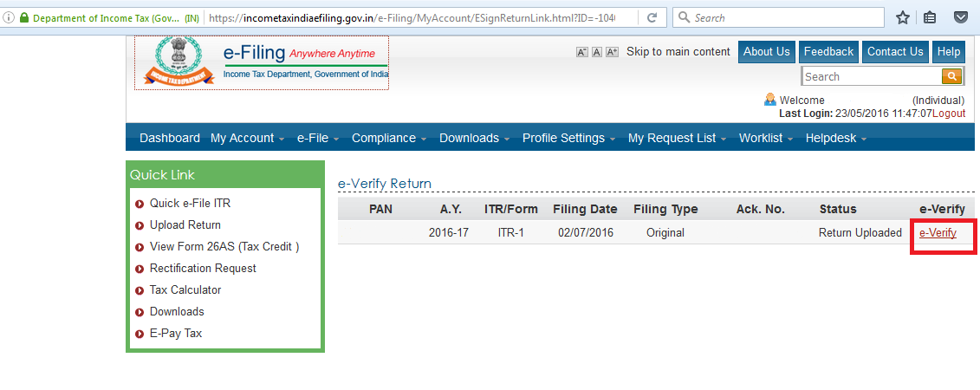
Task: Expand the e-File dropdown menu
Action: click(x=317, y=139)
